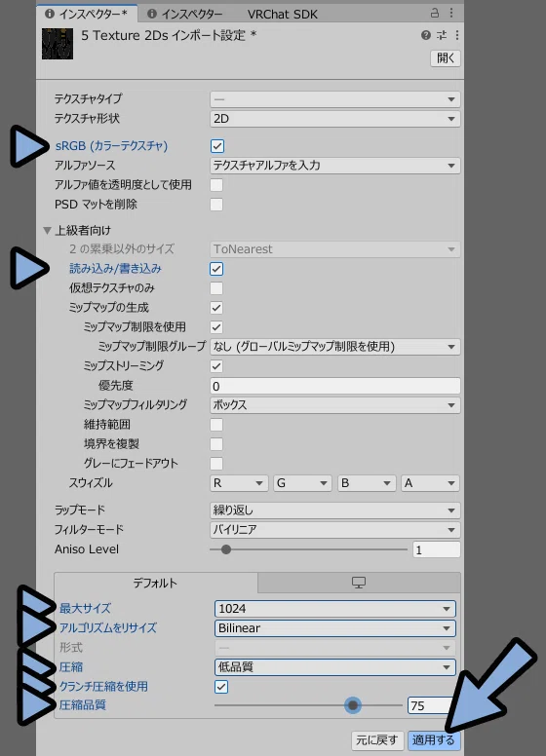
Task: Open the ミップマップ制限グループ dropdown
Action: pyautogui.click(x=334, y=347)
